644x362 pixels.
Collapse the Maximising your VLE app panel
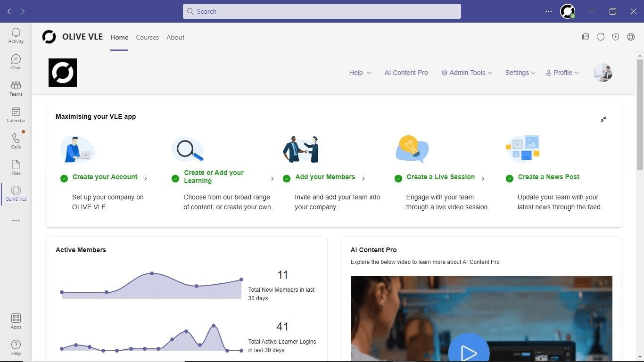(603, 119)
